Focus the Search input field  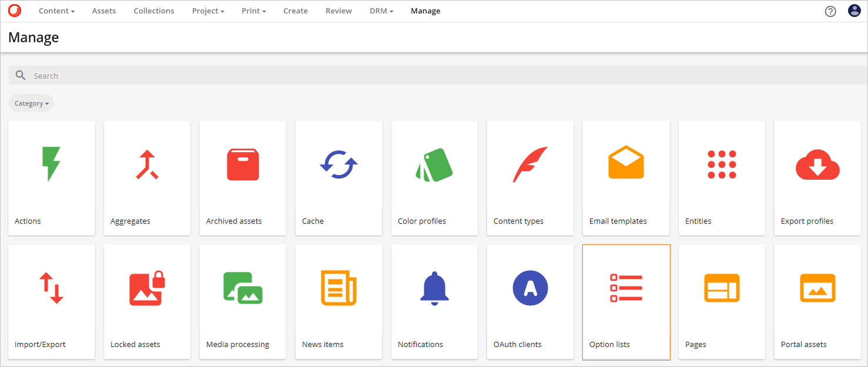411,76
